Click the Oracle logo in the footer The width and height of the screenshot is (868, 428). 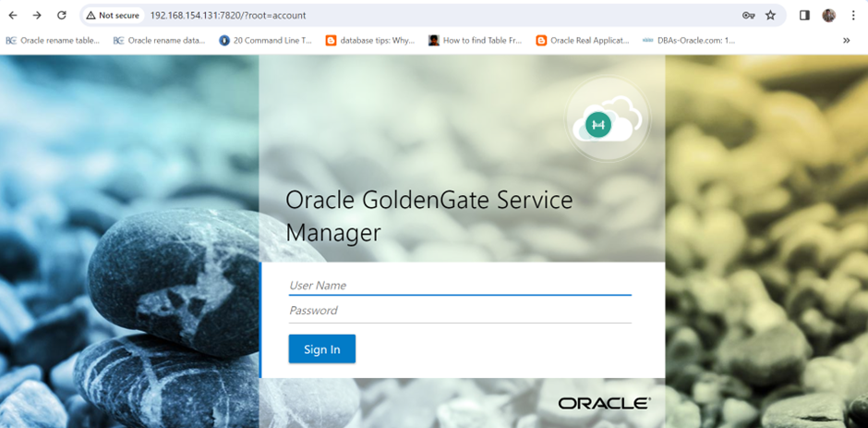(x=604, y=403)
